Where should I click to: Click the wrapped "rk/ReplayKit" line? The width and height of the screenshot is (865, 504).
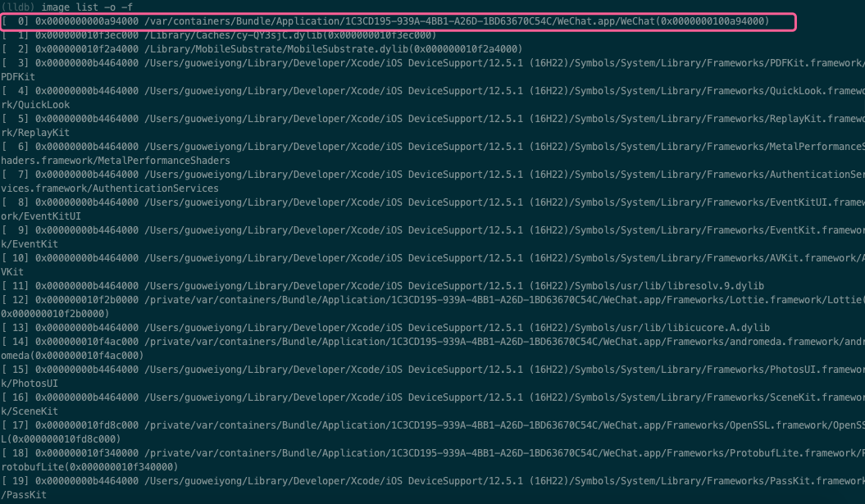pyautogui.click(x=35, y=133)
